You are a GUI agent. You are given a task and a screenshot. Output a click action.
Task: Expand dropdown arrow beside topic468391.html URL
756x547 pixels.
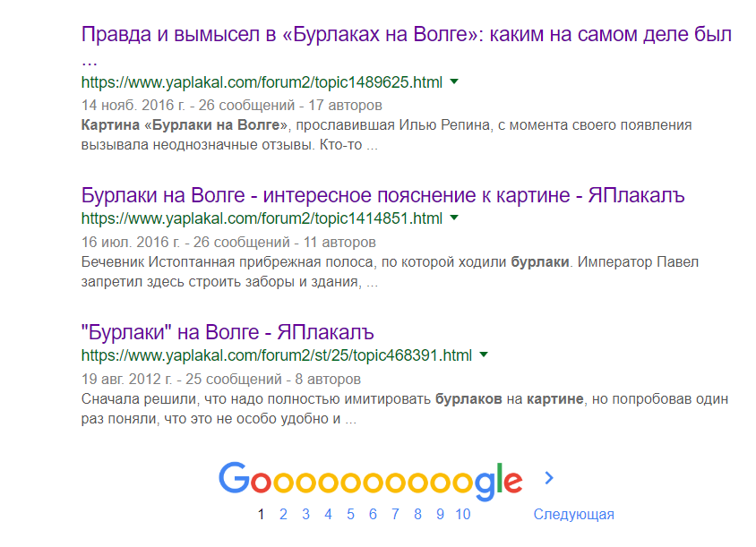[x=484, y=355]
